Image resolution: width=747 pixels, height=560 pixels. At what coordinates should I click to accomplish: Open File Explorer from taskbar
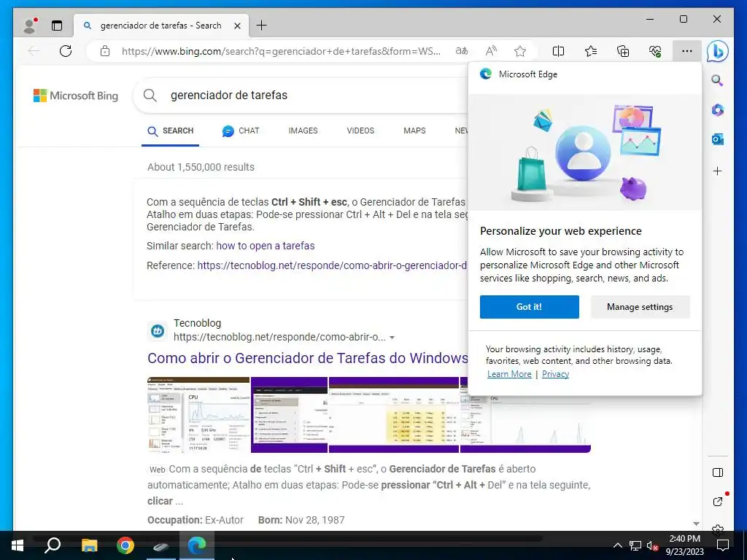click(x=89, y=545)
